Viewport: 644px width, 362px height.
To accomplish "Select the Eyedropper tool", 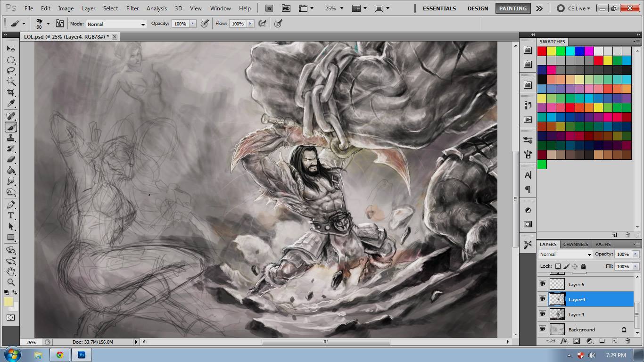I will 10,103.
